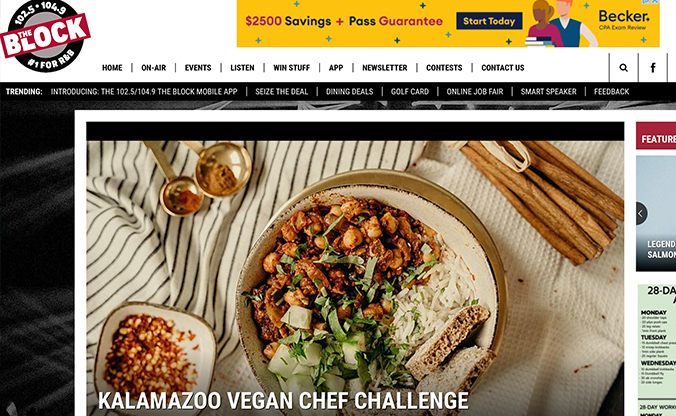The height and width of the screenshot is (416, 676).
Task: Click Start Today button in ad
Action: [x=489, y=21]
